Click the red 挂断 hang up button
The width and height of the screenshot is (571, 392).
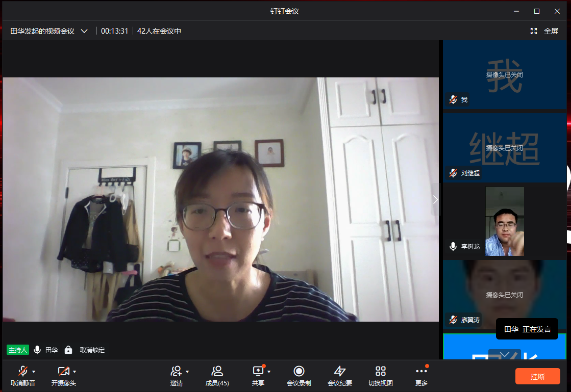[x=537, y=376]
